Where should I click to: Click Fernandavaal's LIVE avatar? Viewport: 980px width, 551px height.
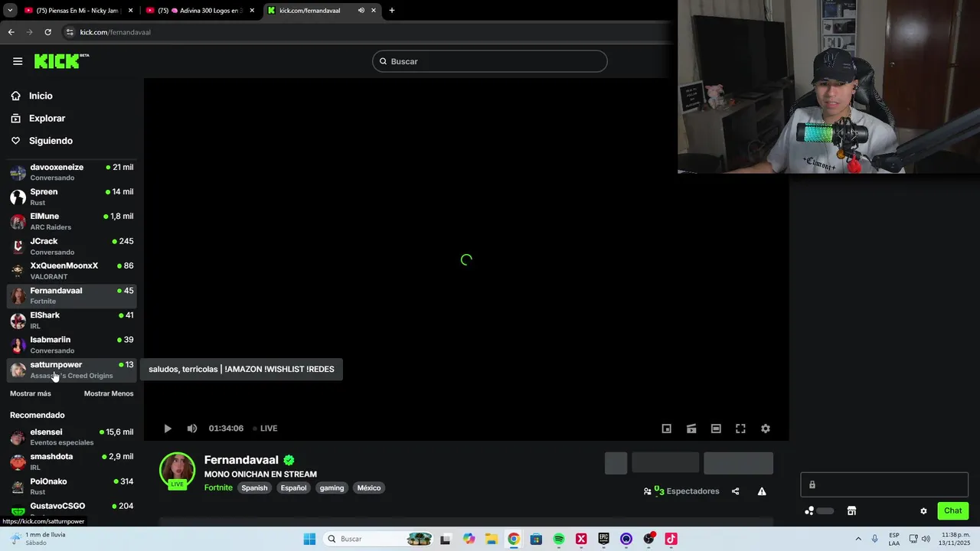177,471
